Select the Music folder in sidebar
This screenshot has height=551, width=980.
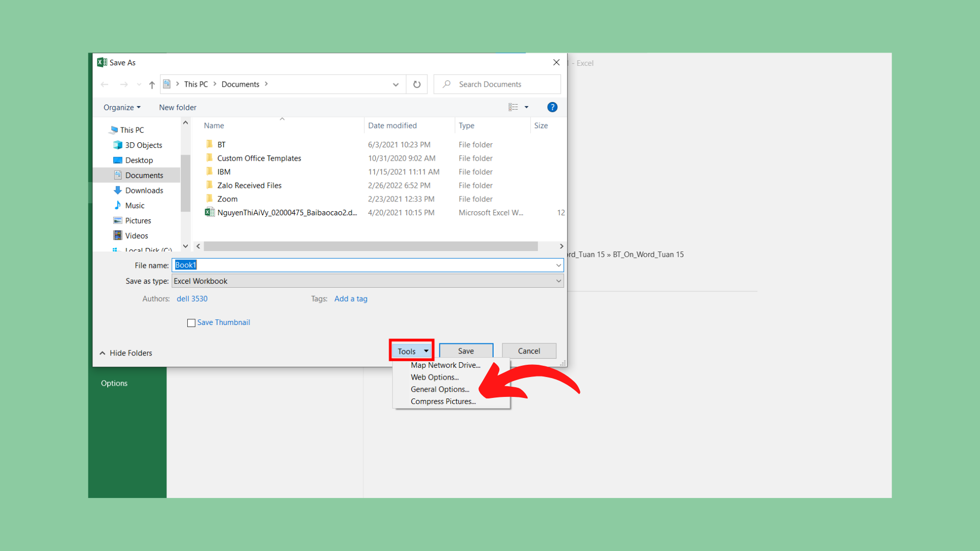coord(135,206)
